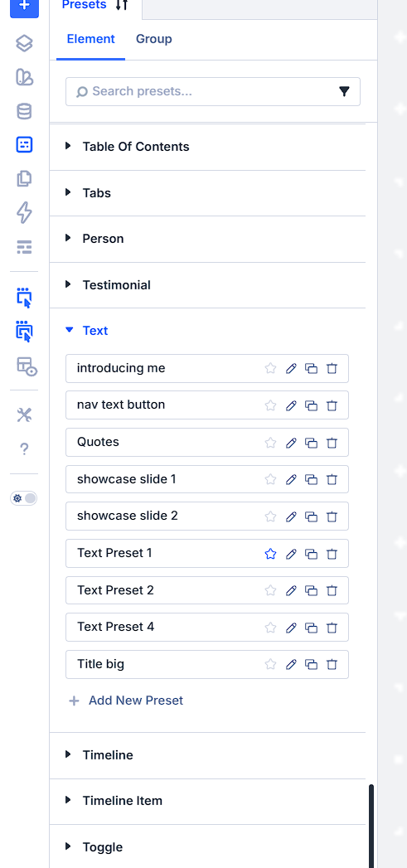Open the tools wrench icon in sidebar
407x868 pixels.
pos(24,415)
